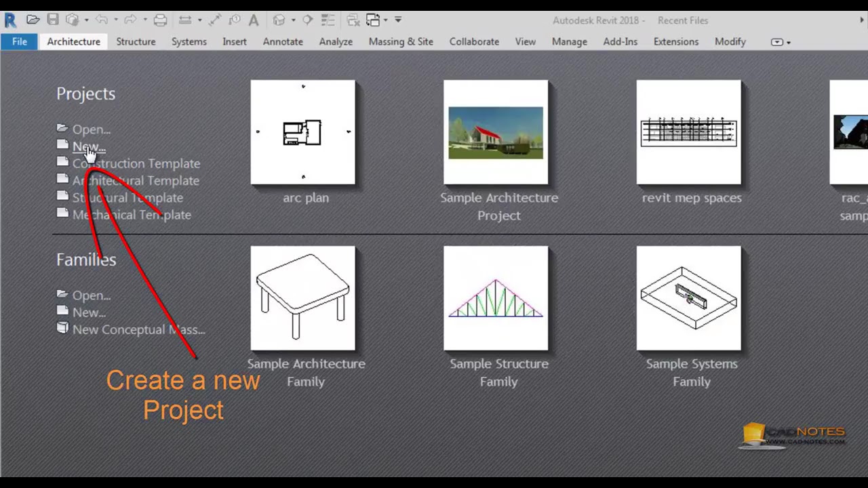Open the Sample Architecture Project thumbnail
Viewport: 868px width, 488px height.
pyautogui.click(x=496, y=132)
